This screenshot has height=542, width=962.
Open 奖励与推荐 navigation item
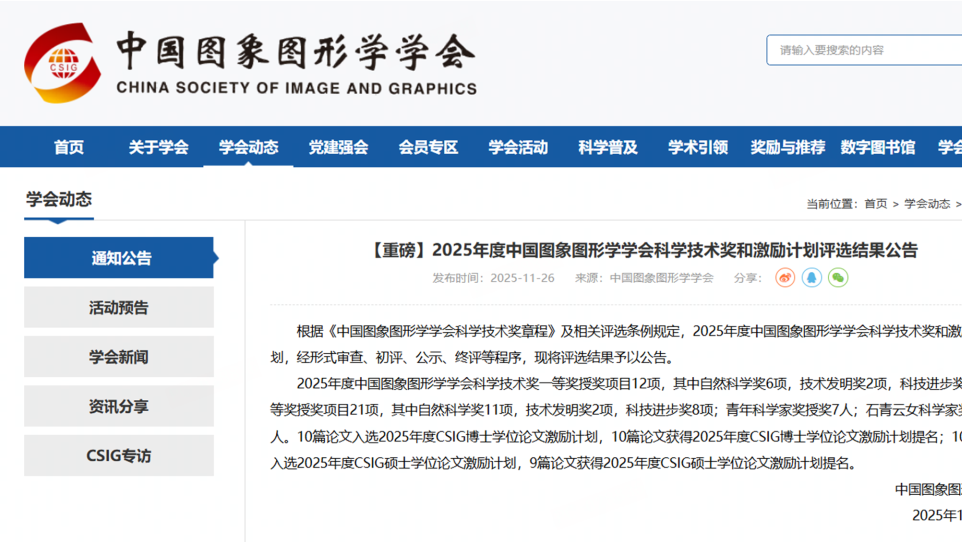(x=788, y=147)
